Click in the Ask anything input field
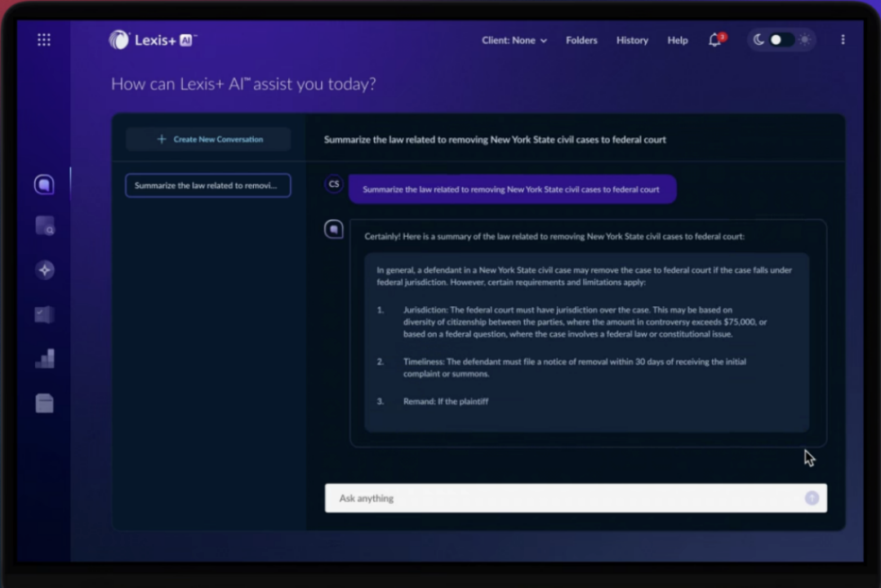 pyautogui.click(x=576, y=498)
